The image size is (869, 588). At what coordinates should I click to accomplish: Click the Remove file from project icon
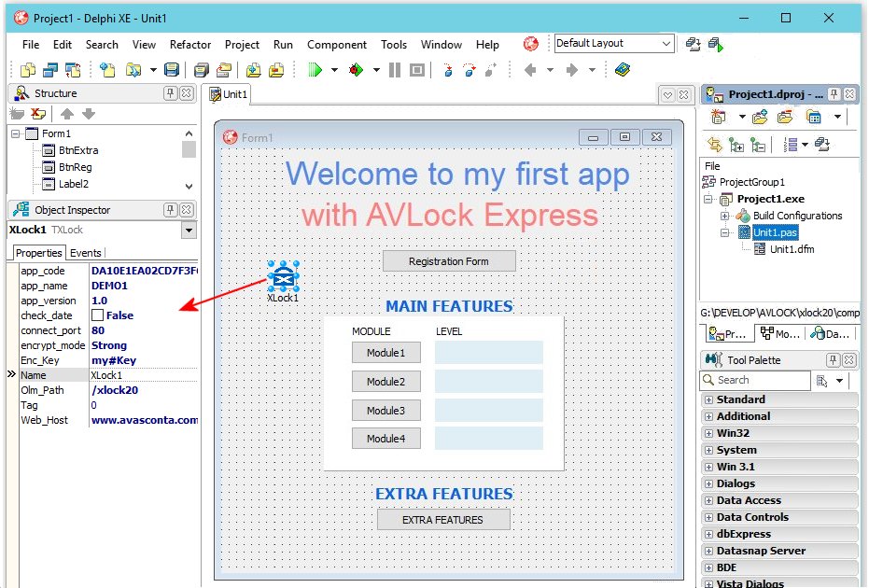276,70
